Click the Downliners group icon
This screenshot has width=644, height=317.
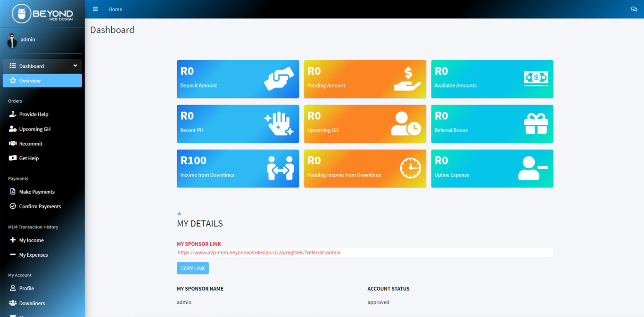tap(13, 303)
